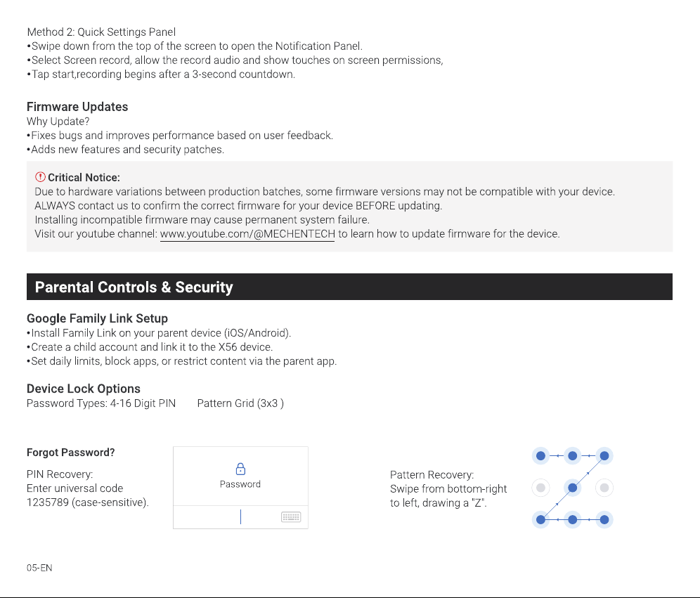Click inside the password entry field
The image size is (700, 598).
(x=240, y=517)
